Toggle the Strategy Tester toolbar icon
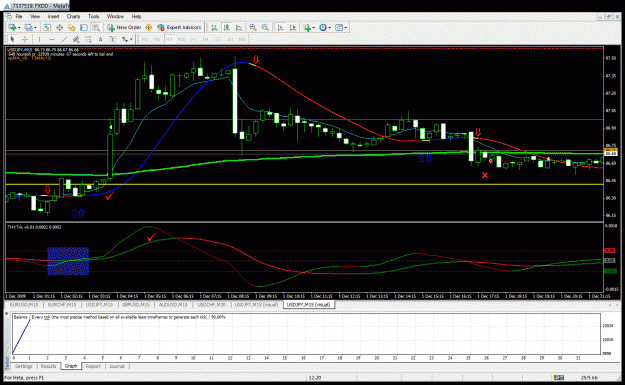 pyautogui.click(x=96, y=28)
